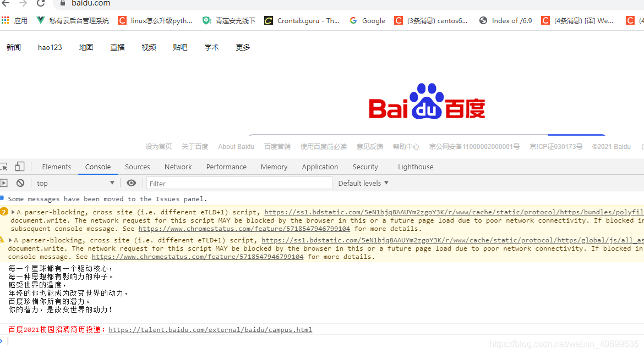Image resolution: width=644 pixels, height=354 pixels.
Task: Switch to the Lighthouse tab
Action: coord(416,167)
